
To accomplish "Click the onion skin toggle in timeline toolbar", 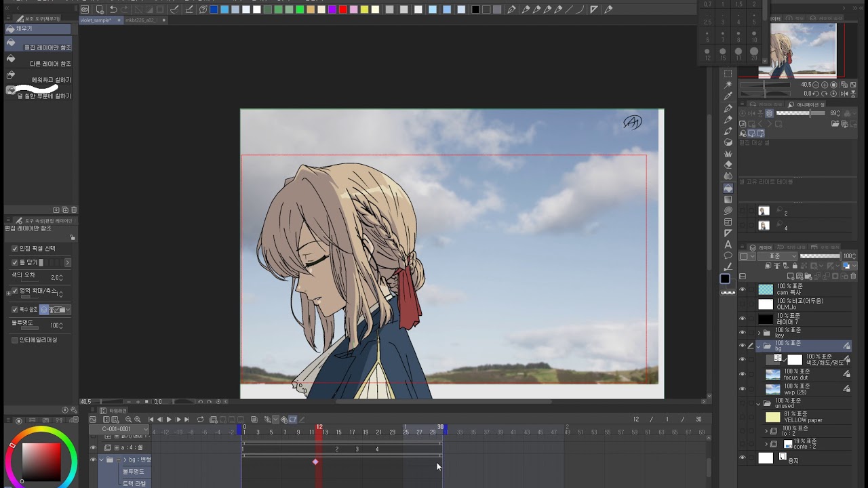I will click(254, 420).
